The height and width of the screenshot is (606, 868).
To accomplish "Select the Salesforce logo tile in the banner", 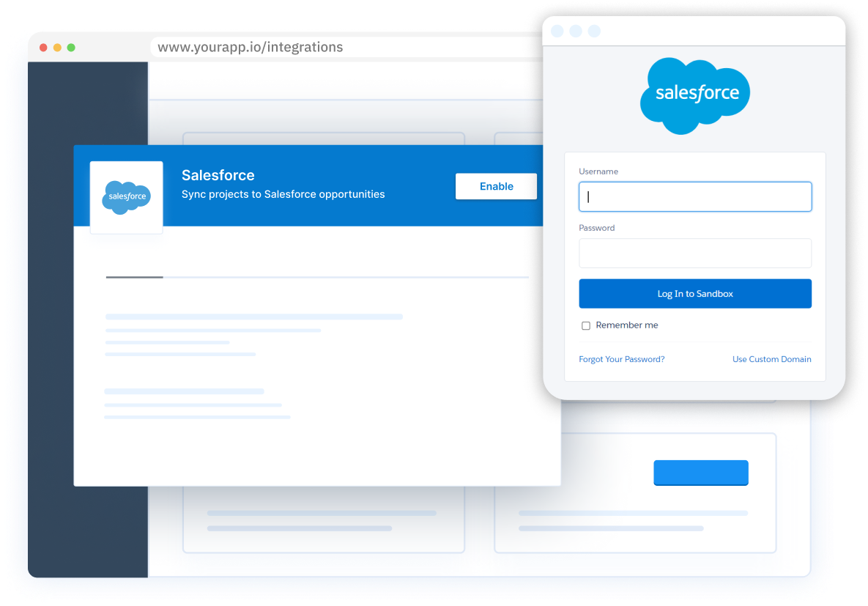I will coord(126,196).
